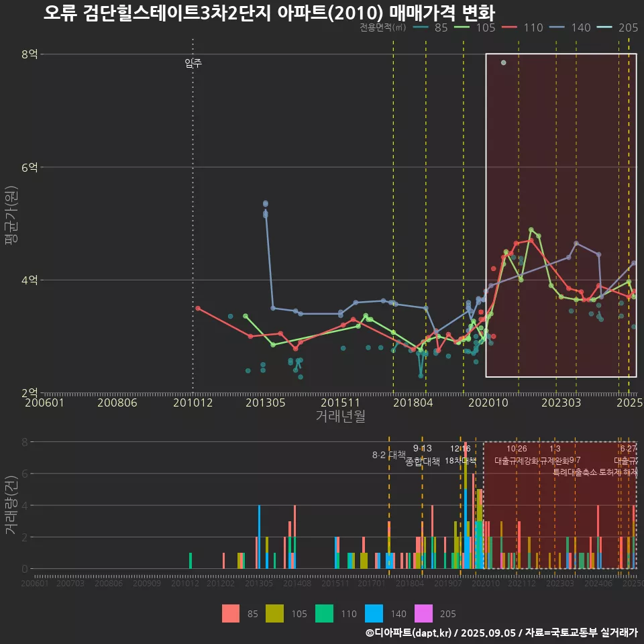
Task: Click the magenta 205 bar legend swatch
Action: (423, 614)
